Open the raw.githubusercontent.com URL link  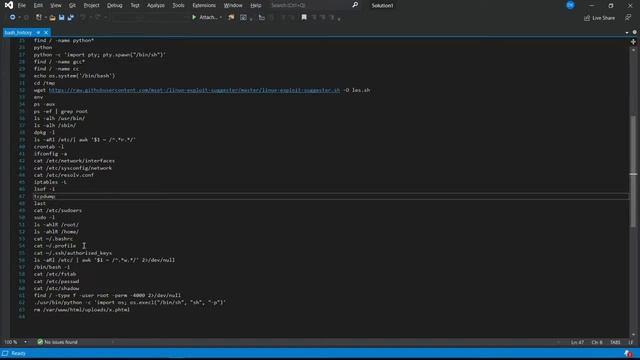pyautogui.click(x=194, y=90)
